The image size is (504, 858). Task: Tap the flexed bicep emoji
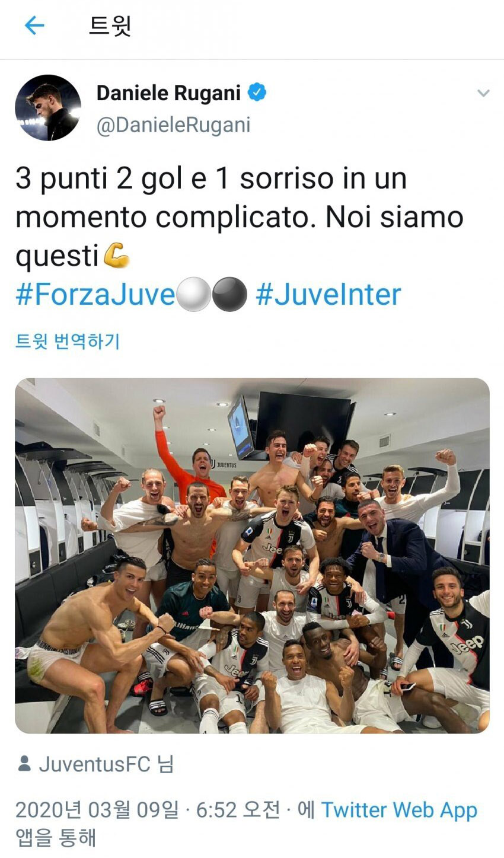116,256
